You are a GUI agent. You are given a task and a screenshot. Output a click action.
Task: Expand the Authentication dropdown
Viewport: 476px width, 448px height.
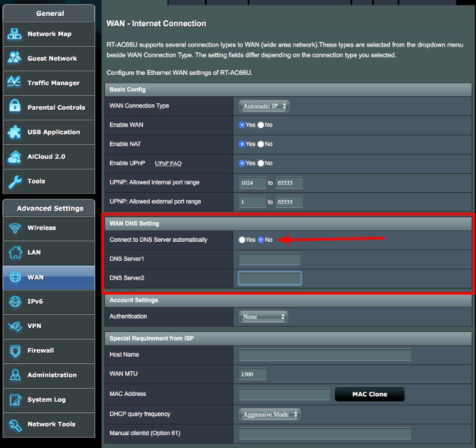(263, 317)
